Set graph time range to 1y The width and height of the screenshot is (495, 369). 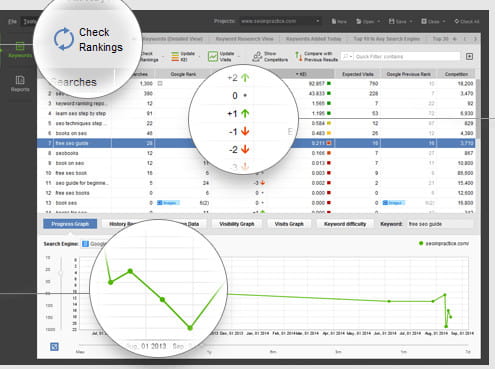[x=209, y=352]
